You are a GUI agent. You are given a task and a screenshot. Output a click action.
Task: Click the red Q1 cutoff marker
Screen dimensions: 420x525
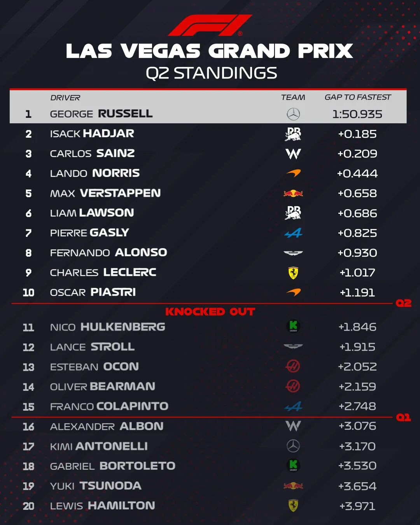403,418
